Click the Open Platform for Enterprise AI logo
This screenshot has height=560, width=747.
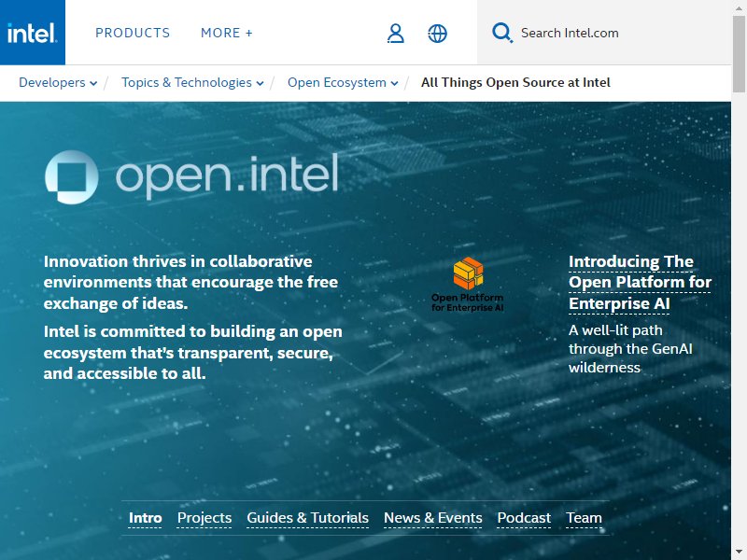click(x=468, y=285)
